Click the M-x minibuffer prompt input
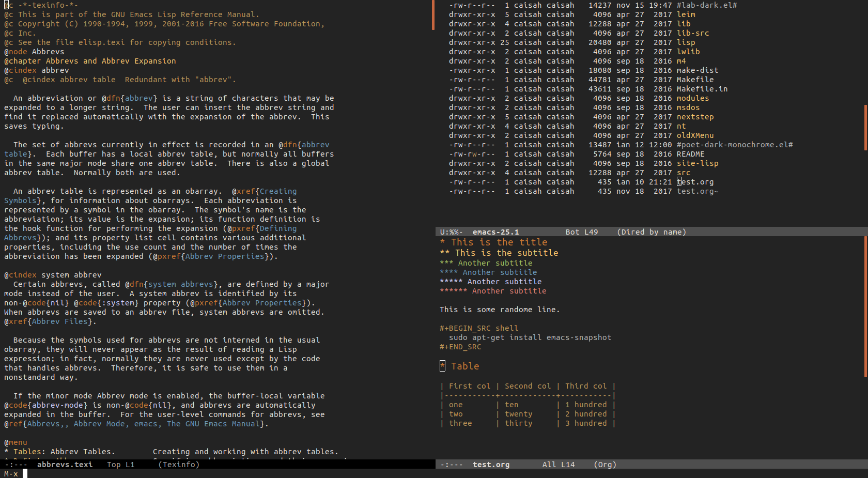 pos(25,474)
